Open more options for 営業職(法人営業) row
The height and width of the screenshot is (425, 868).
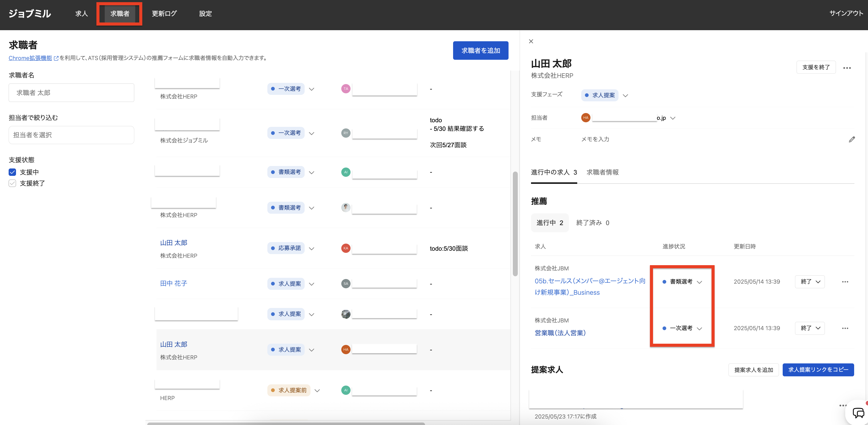pyautogui.click(x=845, y=328)
